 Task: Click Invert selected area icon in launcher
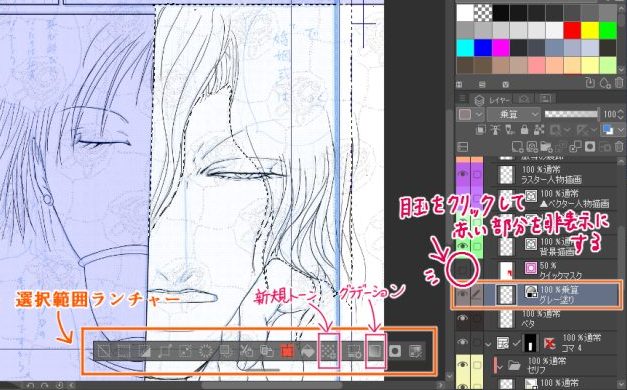pyautogui.click(x=144, y=352)
